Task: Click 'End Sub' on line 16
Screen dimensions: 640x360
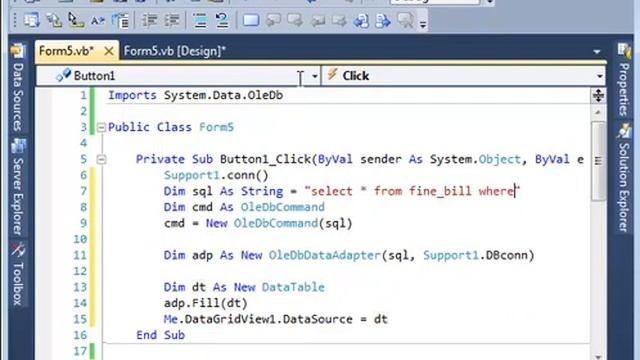Action: coord(160,335)
